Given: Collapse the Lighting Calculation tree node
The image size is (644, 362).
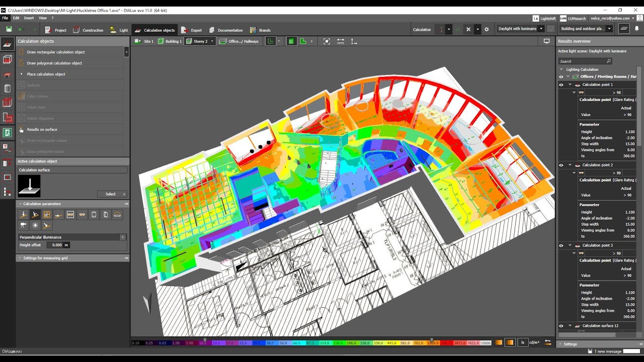Looking at the screenshot, I should pyautogui.click(x=561, y=69).
